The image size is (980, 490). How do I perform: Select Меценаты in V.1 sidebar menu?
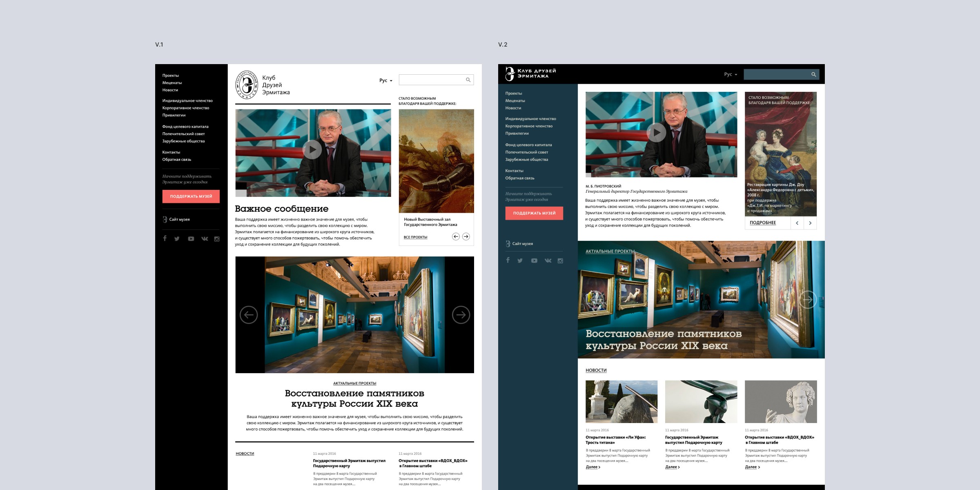pyautogui.click(x=172, y=83)
